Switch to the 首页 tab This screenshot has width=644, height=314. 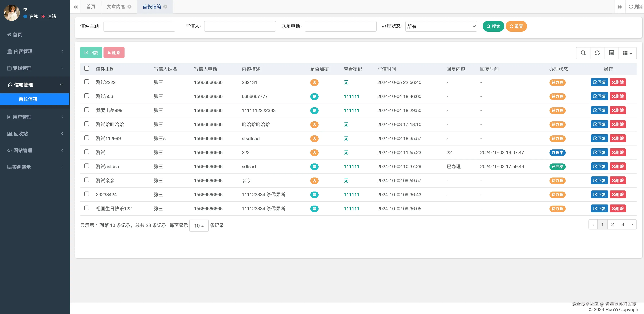pos(91,7)
